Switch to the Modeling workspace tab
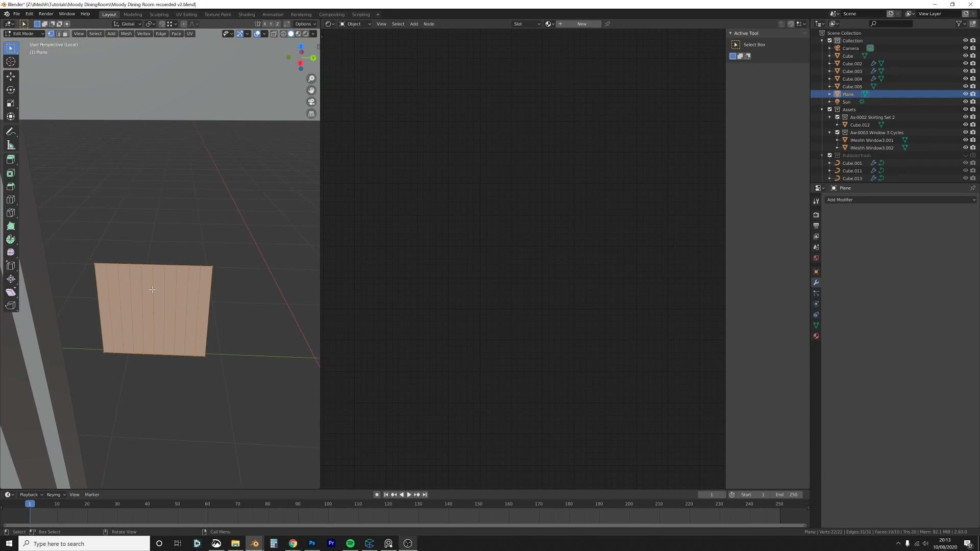This screenshot has height=551, width=980. point(133,14)
